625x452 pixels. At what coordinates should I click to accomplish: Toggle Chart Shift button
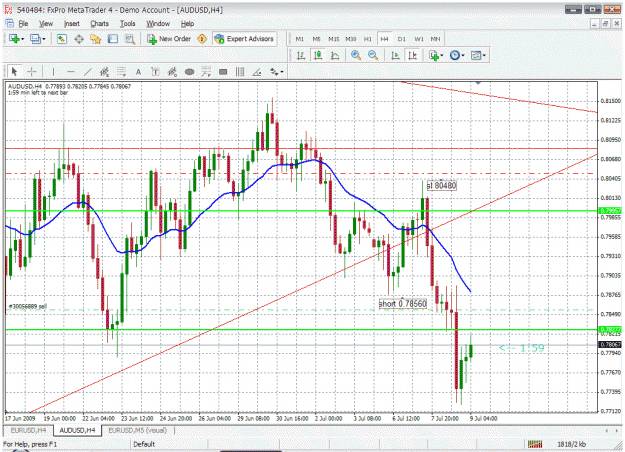(413, 55)
